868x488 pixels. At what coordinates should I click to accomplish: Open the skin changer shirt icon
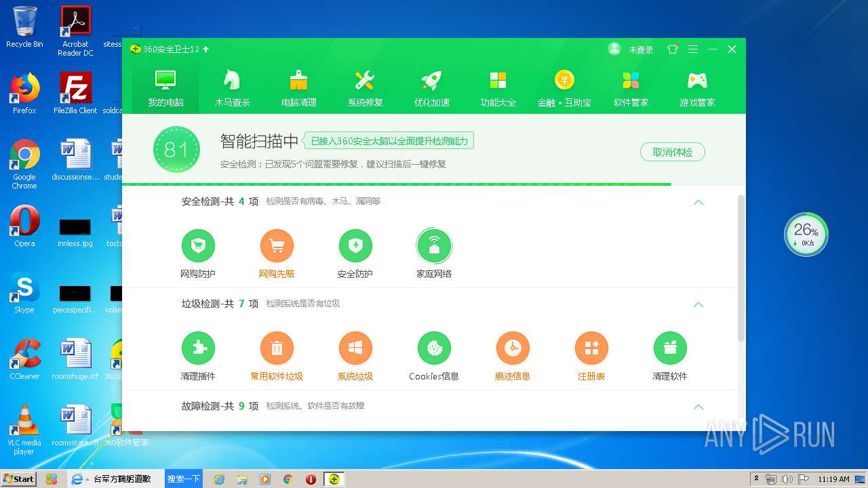pyautogui.click(x=672, y=49)
